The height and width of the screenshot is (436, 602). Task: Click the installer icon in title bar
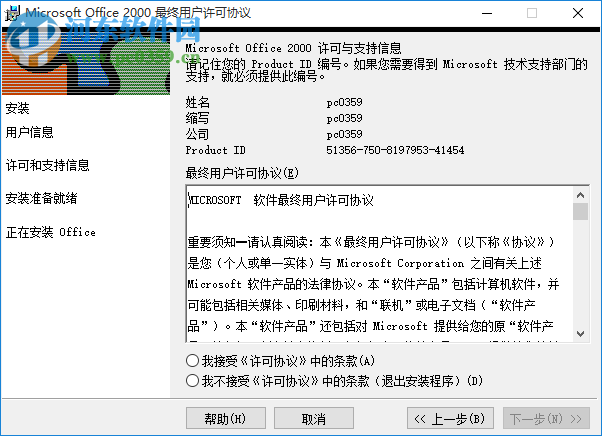coord(12,13)
